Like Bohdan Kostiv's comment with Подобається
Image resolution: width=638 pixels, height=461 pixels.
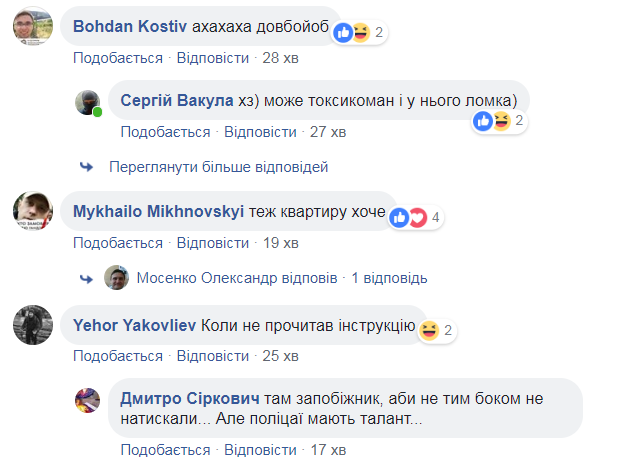tap(117, 58)
